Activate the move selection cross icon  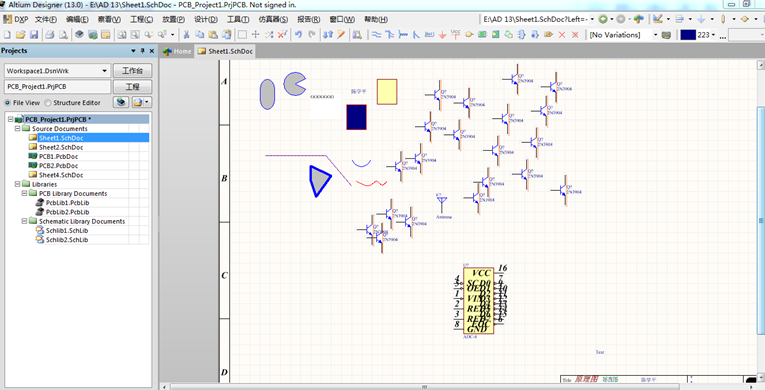[255, 35]
